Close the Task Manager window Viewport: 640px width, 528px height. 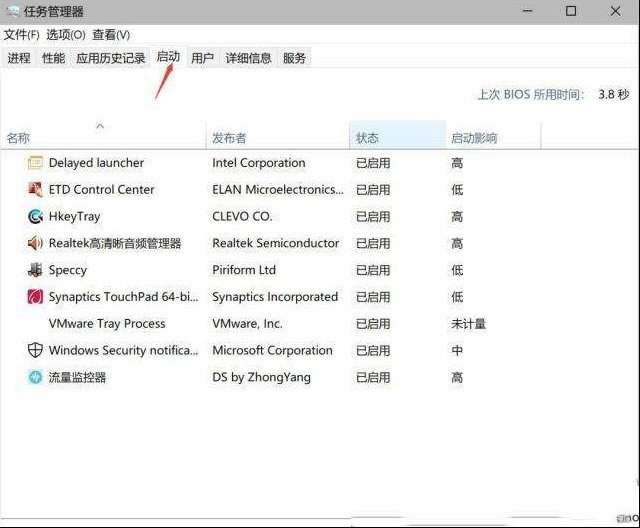click(x=615, y=11)
